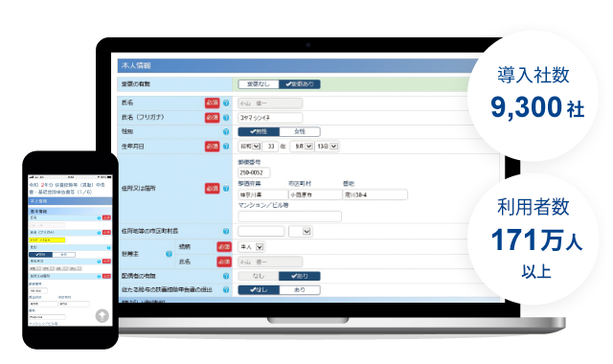Click the '導入社数 9,300社' circle

tap(534, 96)
